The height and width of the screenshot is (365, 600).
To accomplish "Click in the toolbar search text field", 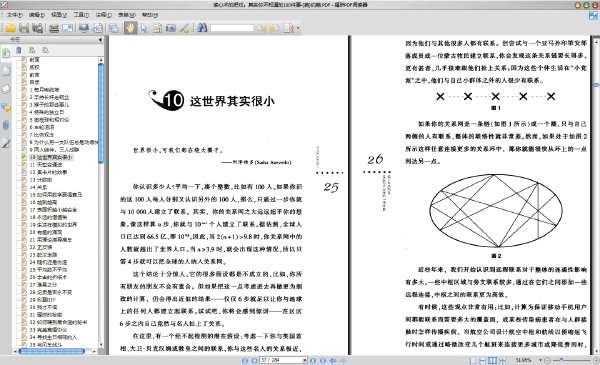I will click(232, 28).
